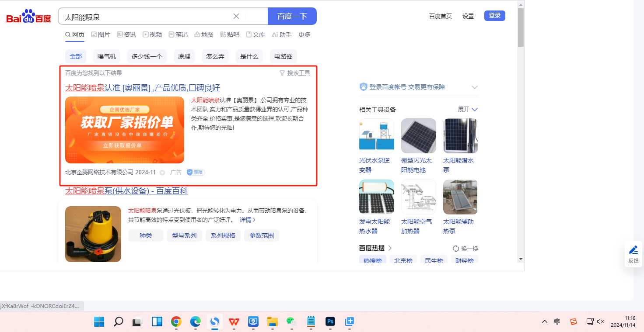Screen dimensions: 644x332
Task: Open Windows taskbar search
Action: (x=118, y=322)
